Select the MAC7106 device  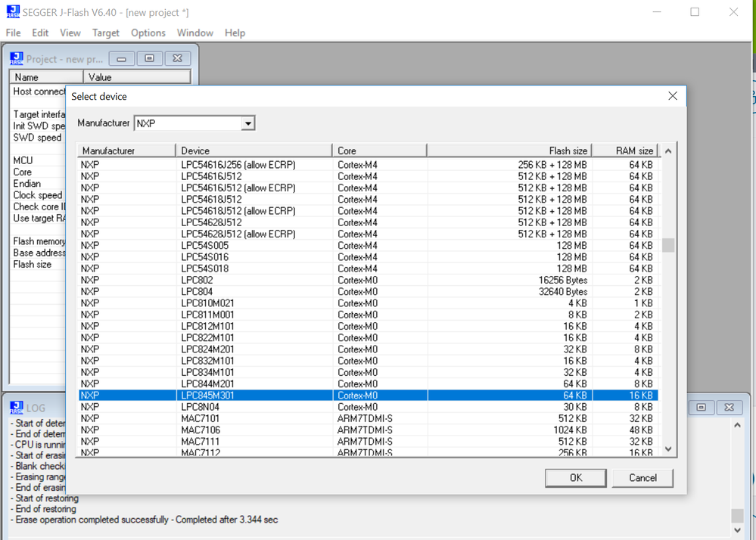tap(369, 430)
